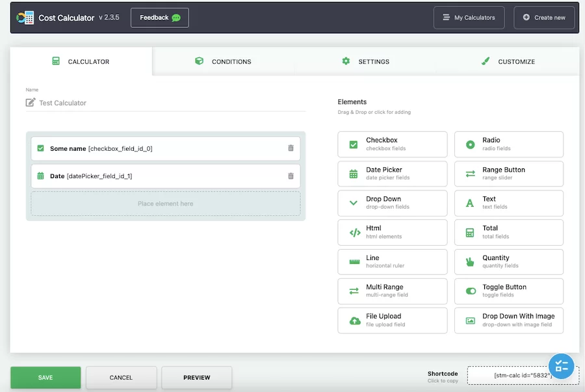Insert a Line horizontal ruler
Viewport: 585px width, 392px height.
pyautogui.click(x=392, y=261)
